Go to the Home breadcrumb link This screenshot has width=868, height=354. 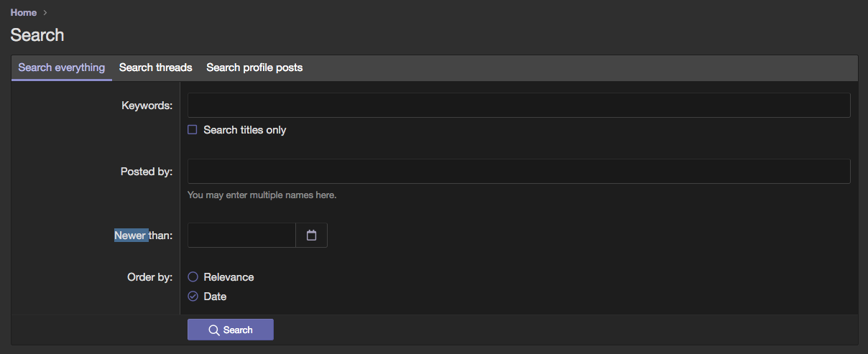(24, 13)
